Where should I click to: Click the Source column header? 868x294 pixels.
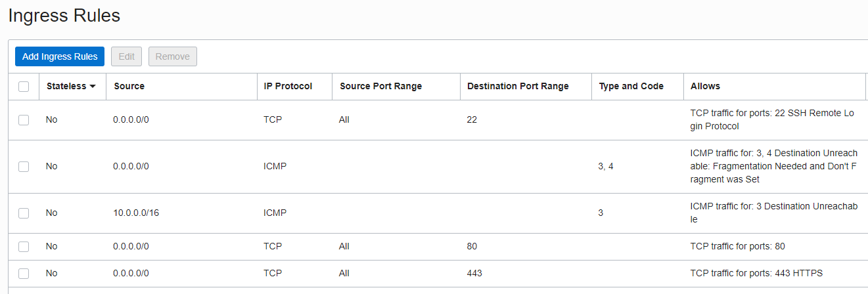pyautogui.click(x=129, y=86)
